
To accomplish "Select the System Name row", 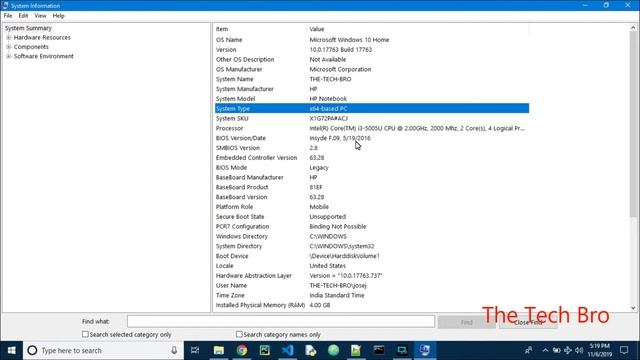I will (372, 79).
